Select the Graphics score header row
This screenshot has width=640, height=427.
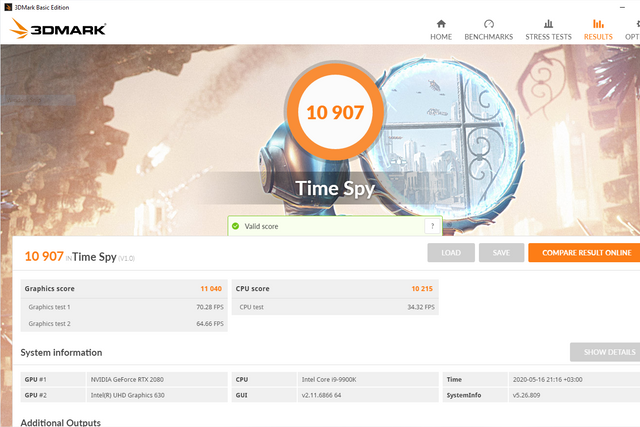(124, 289)
